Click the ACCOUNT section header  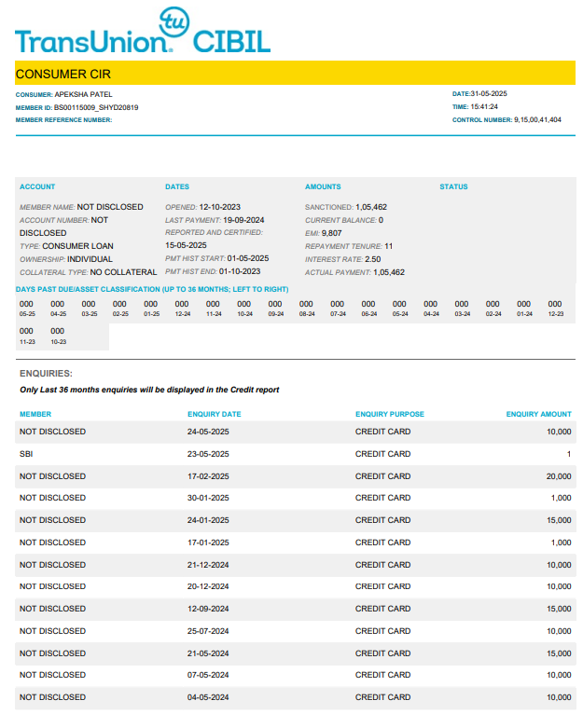[37, 187]
